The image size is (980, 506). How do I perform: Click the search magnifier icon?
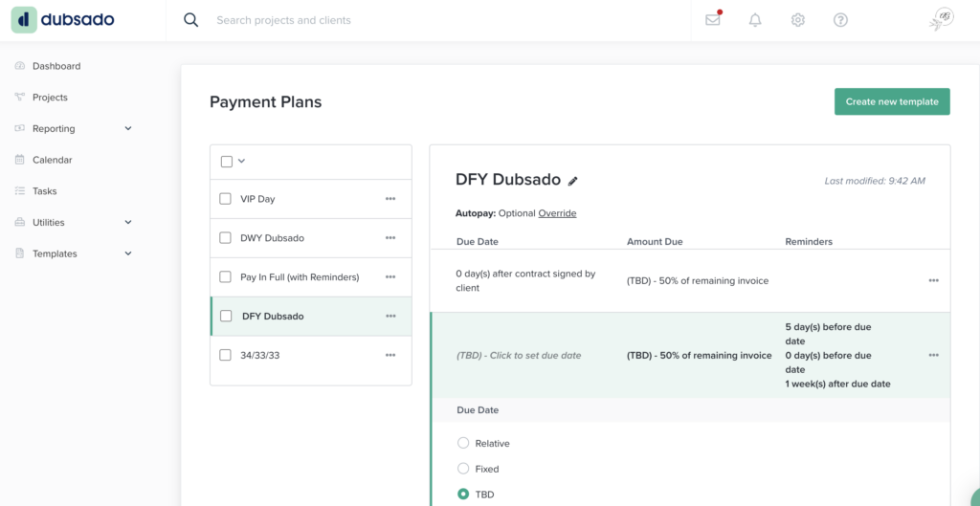[x=190, y=20]
